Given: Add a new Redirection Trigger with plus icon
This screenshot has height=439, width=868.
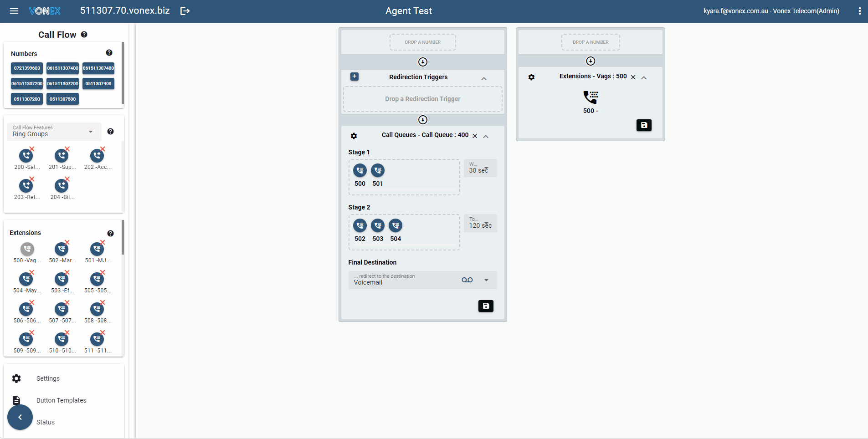Looking at the screenshot, I should point(354,77).
